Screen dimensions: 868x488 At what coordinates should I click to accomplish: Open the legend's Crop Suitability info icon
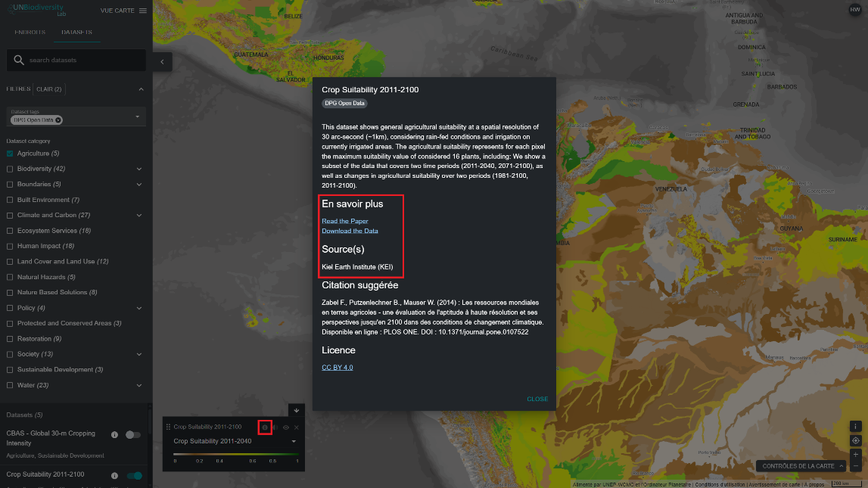pyautogui.click(x=265, y=427)
